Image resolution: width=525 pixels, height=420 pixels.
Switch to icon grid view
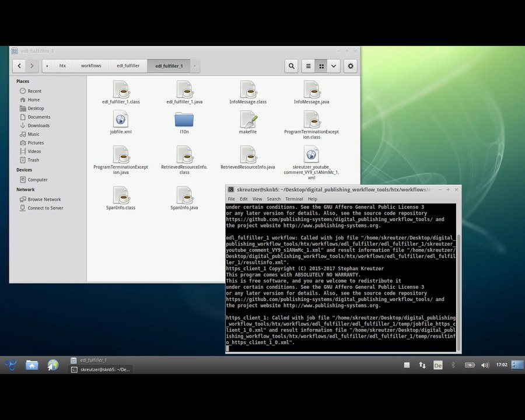(321, 66)
